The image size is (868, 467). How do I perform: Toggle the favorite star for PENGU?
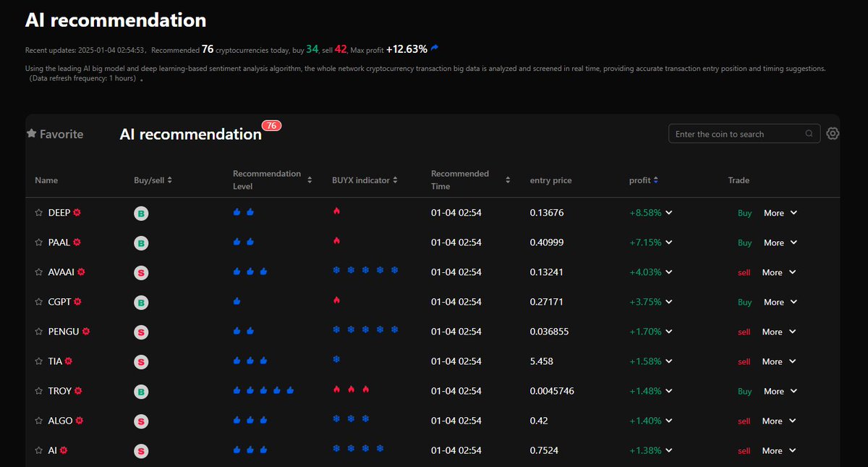(x=38, y=332)
